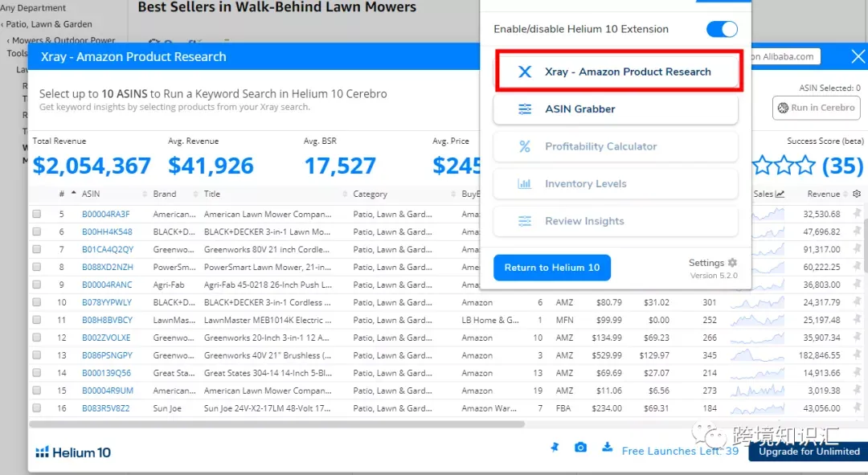This screenshot has width=868, height=475.
Task: Click the Settings gear in extension popup
Action: 732,262
